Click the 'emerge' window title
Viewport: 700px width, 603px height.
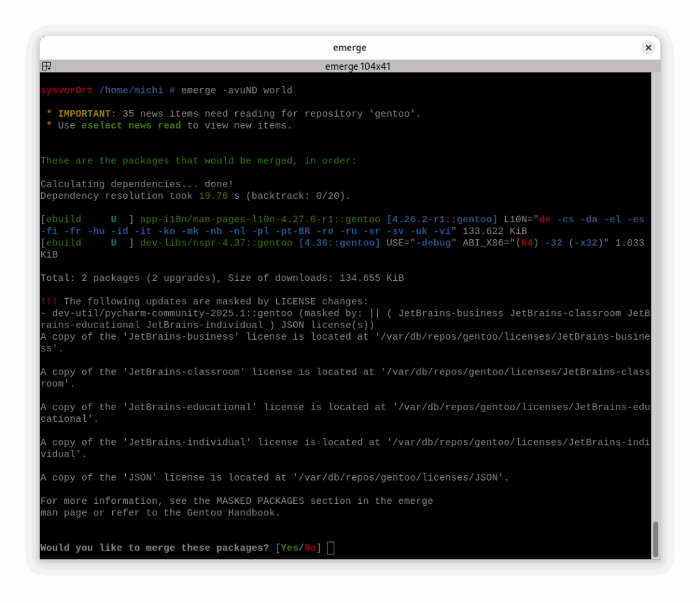coord(349,48)
